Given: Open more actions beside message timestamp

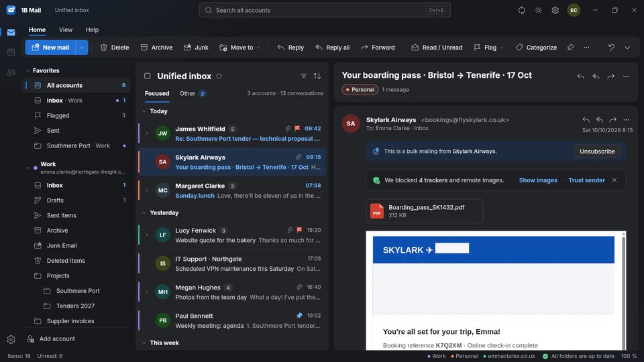Looking at the screenshot, I should pyautogui.click(x=627, y=120).
